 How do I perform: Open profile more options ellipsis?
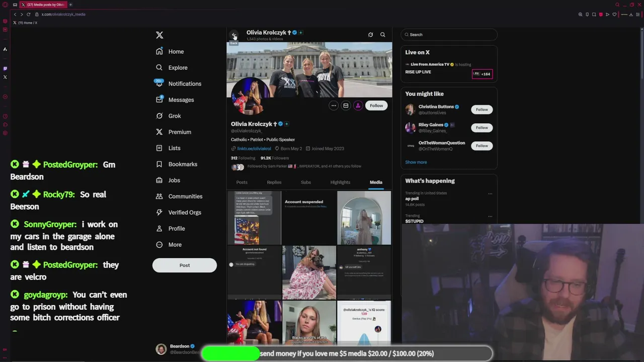[x=334, y=106]
